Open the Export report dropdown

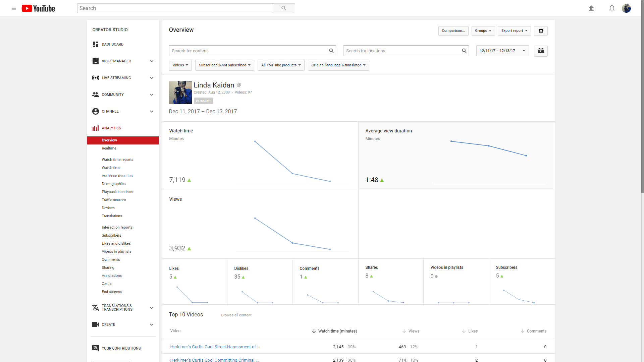point(514,31)
